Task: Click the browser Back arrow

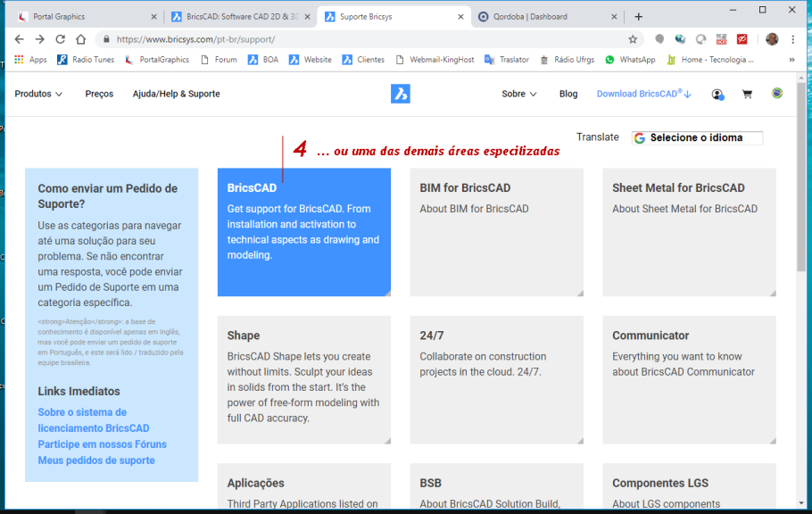Action: [x=19, y=39]
